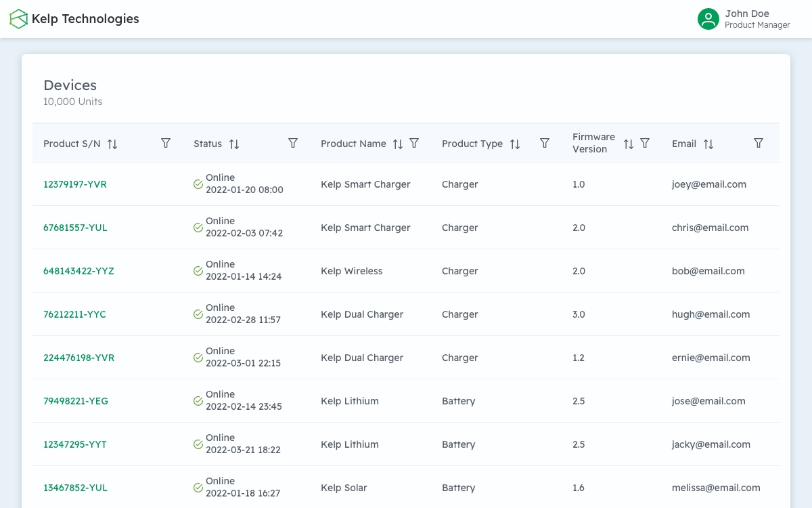
Task: Filter the Firmware Version column
Action: tap(645, 143)
